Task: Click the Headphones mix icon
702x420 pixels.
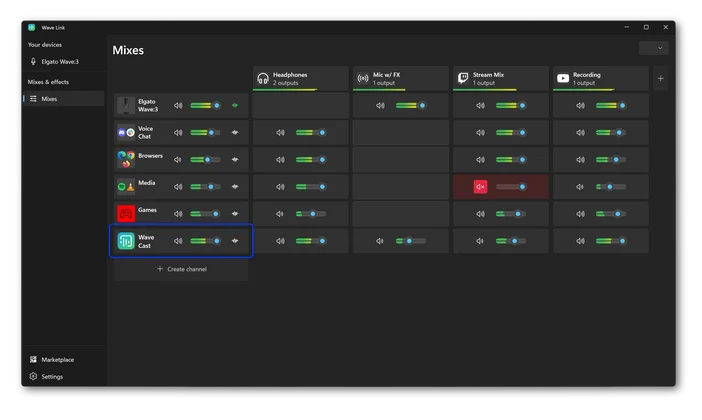Action: coord(263,78)
